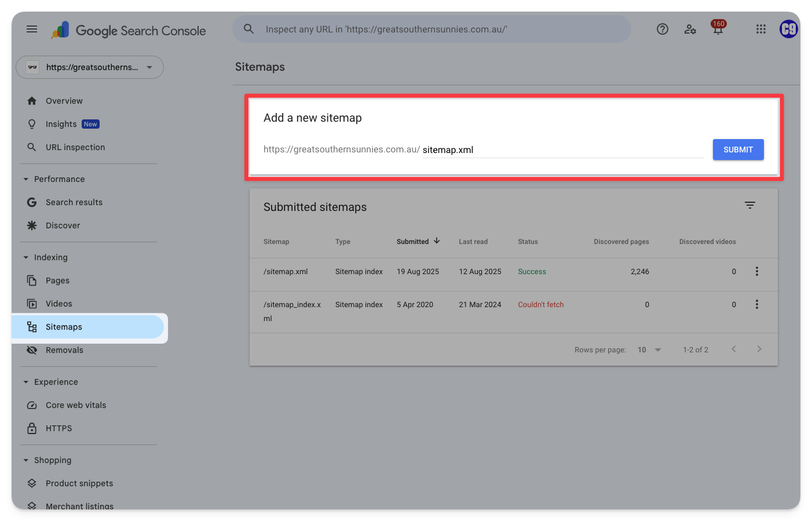Change rows per page dropdown
812x521 pixels.
pyautogui.click(x=649, y=349)
